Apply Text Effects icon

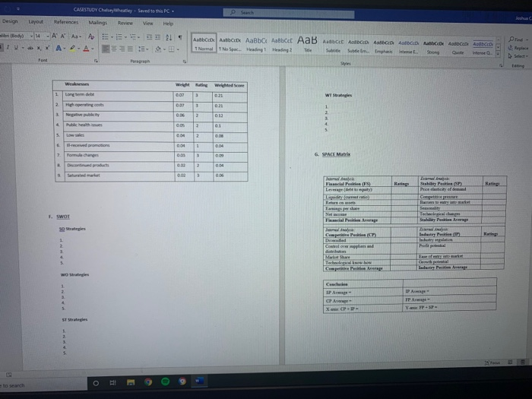tap(59, 48)
